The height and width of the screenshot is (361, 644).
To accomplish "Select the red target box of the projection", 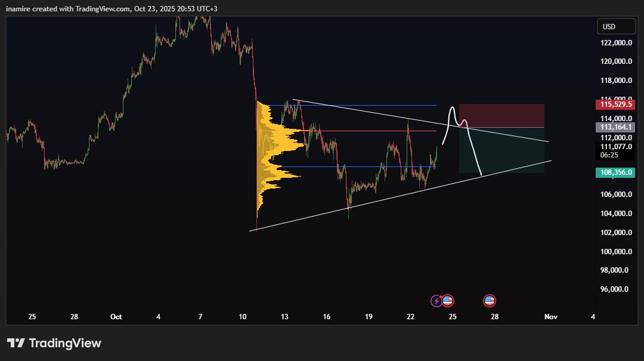I will point(501,115).
